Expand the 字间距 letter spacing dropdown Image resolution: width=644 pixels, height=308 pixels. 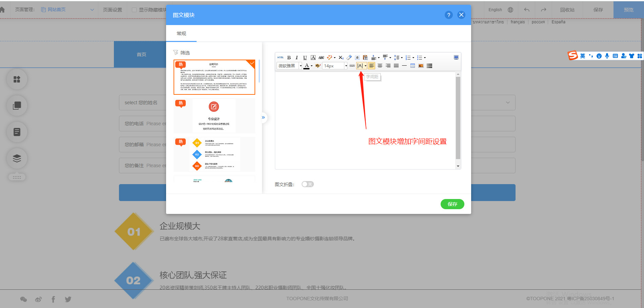click(x=365, y=66)
